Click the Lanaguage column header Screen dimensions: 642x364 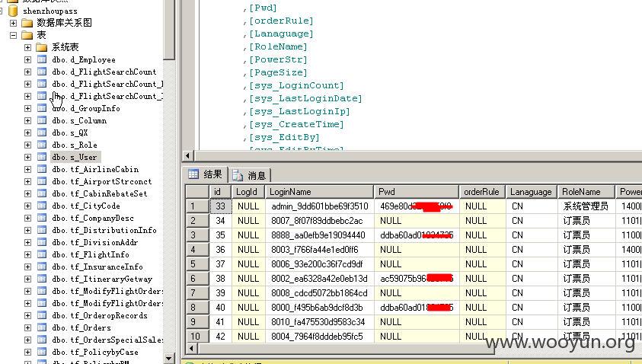pyautogui.click(x=531, y=192)
